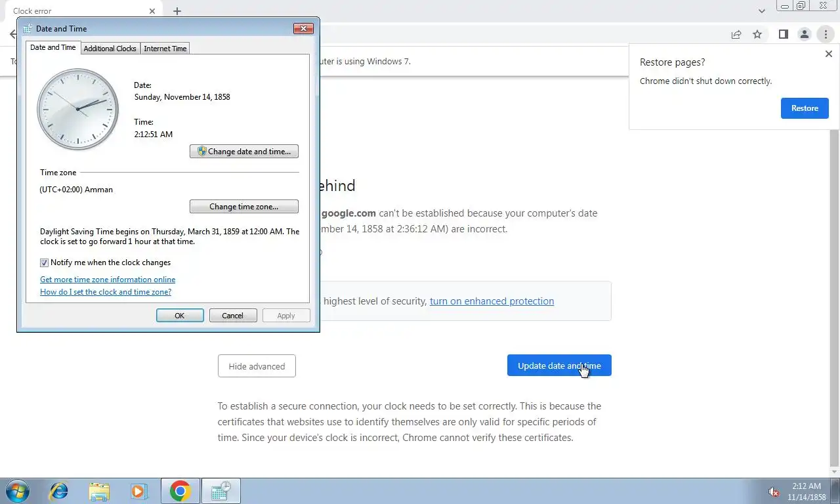Viewport: 840px width, 504px height.
Task: Click the Chrome window restore button
Action: click(x=801, y=6)
